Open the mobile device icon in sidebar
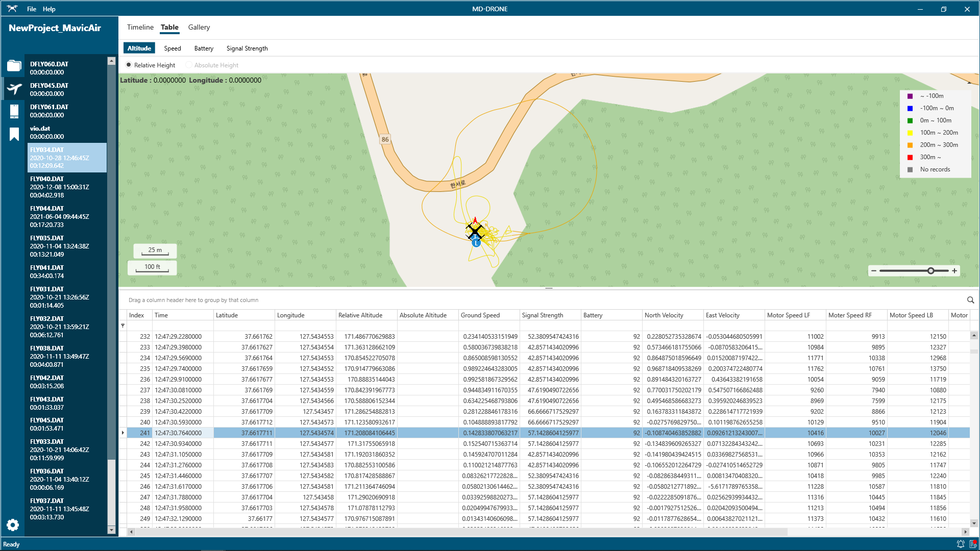 click(x=14, y=111)
